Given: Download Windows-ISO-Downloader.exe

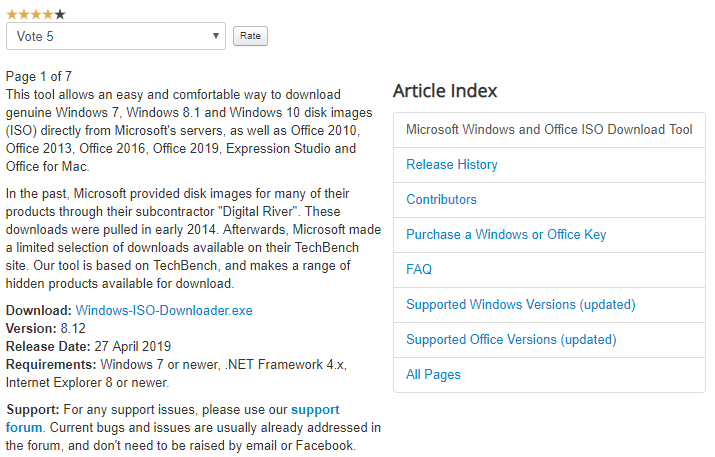Looking at the screenshot, I should pyautogui.click(x=164, y=311).
